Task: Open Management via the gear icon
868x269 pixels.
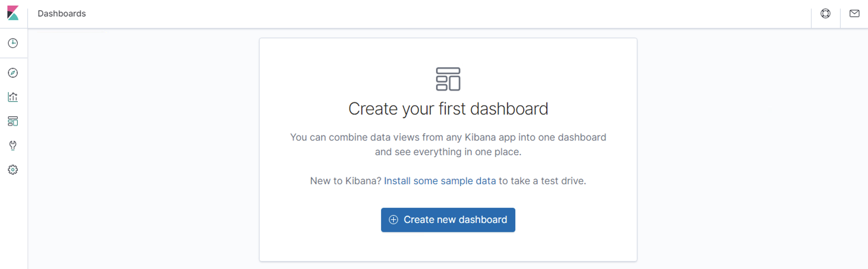Action: [13, 169]
